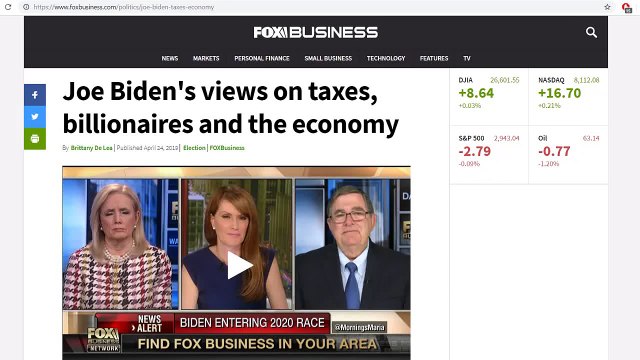The image size is (640, 360).
Task: Open the Markets menu item
Action: pyautogui.click(x=206, y=58)
